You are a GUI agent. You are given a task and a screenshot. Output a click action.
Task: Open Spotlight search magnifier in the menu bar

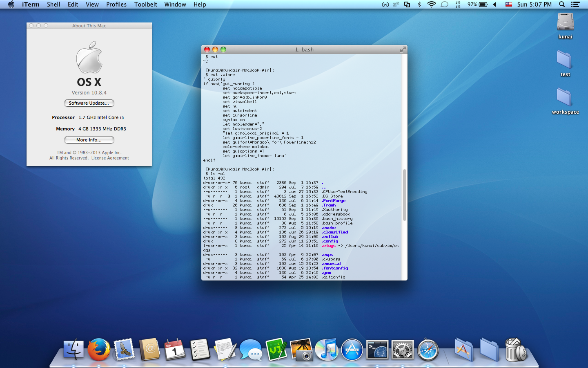pyautogui.click(x=562, y=4)
